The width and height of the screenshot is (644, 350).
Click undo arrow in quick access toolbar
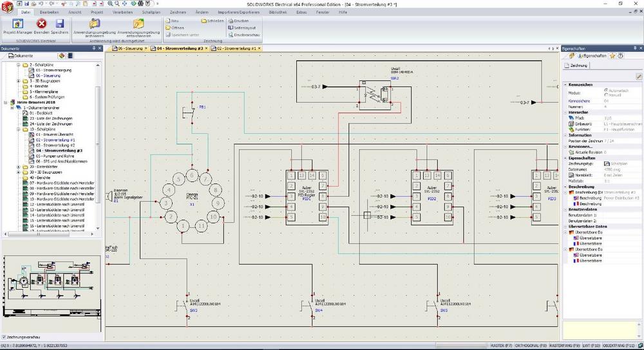coord(41,4)
